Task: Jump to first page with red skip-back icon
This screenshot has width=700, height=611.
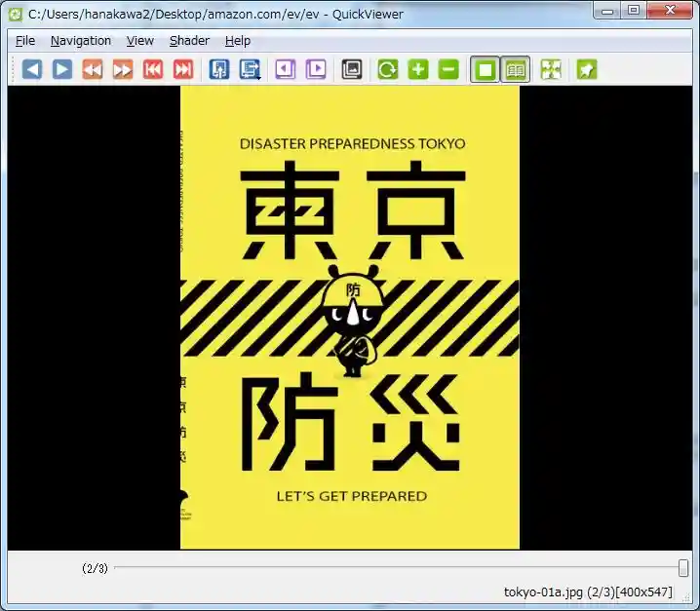Action: pos(153,69)
